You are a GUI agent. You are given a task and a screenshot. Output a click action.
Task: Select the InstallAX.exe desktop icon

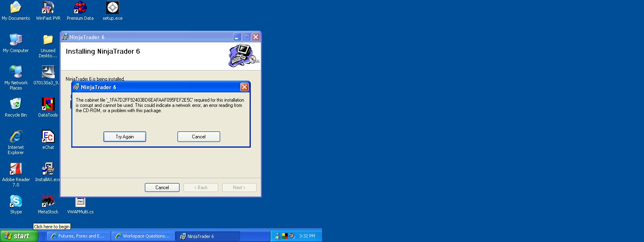[47, 172]
